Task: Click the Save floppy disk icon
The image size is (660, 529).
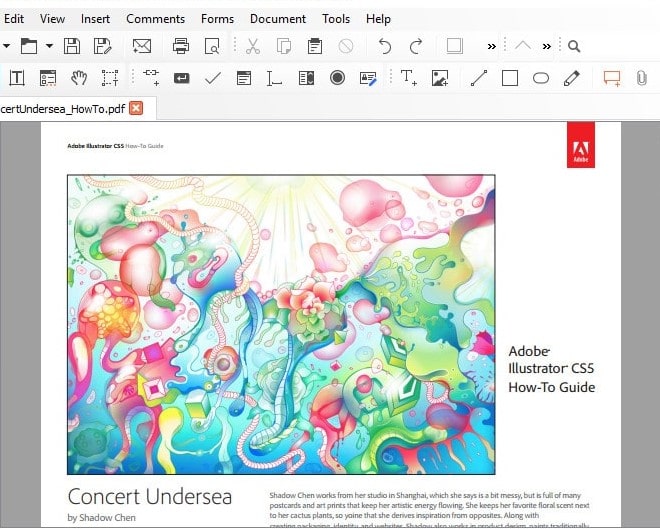Action: point(72,46)
